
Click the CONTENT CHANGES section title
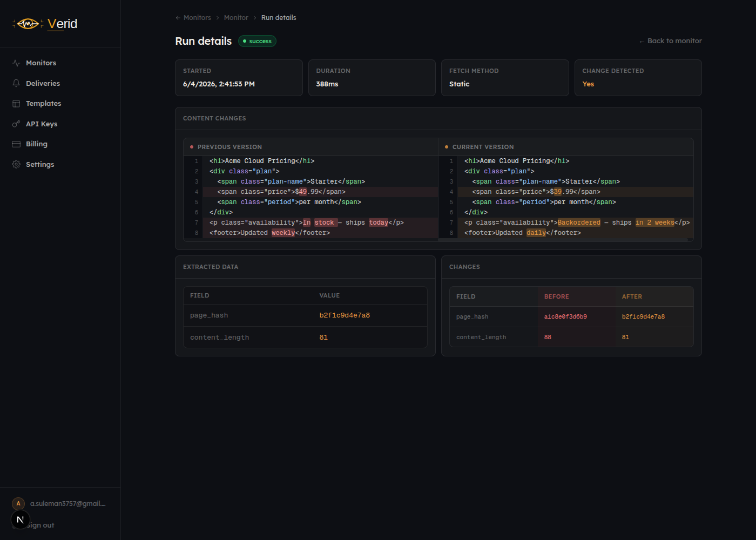click(214, 118)
